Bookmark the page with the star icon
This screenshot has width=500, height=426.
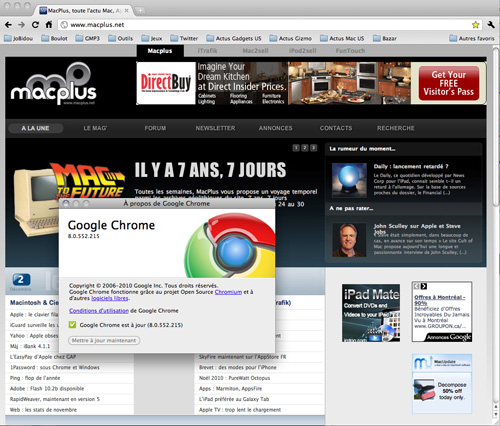pos(475,25)
